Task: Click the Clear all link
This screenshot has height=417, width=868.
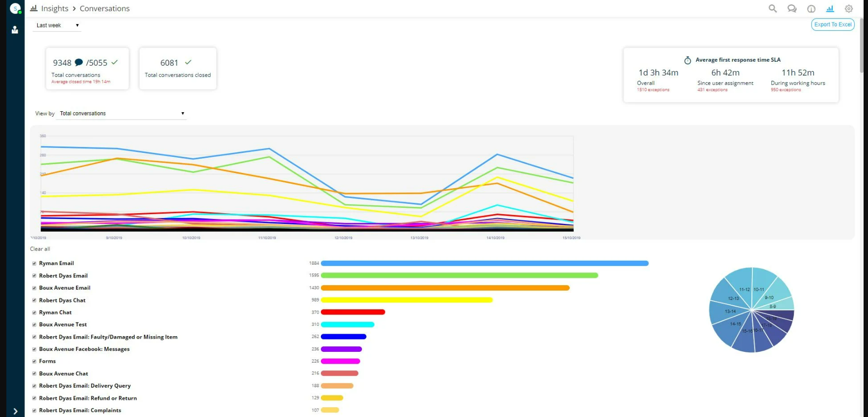Action: tap(40, 249)
